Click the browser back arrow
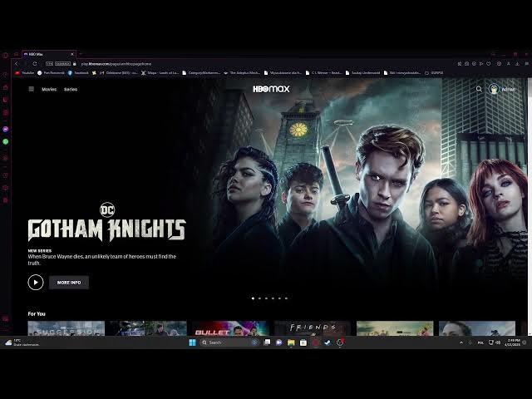Screen dimensions: 532x399 click(17, 63)
